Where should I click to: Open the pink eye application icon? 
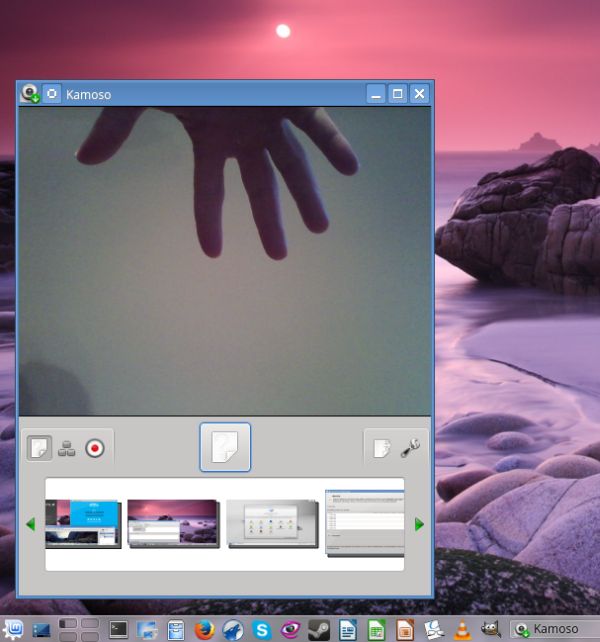290,630
